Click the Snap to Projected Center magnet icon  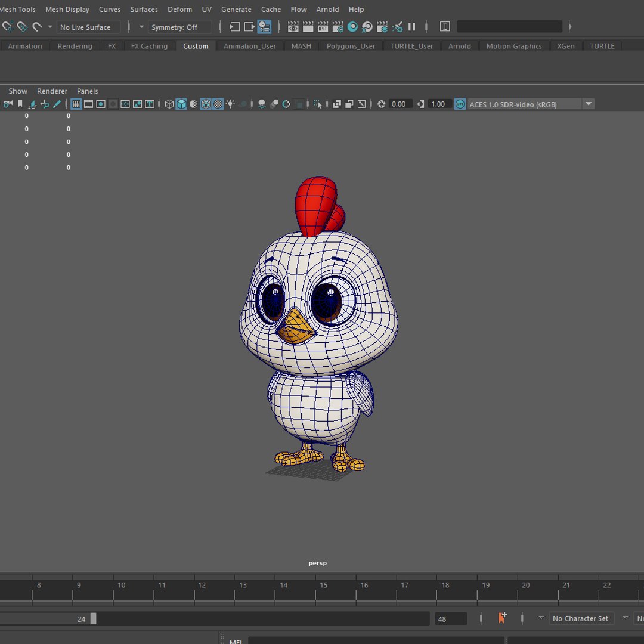point(7,27)
